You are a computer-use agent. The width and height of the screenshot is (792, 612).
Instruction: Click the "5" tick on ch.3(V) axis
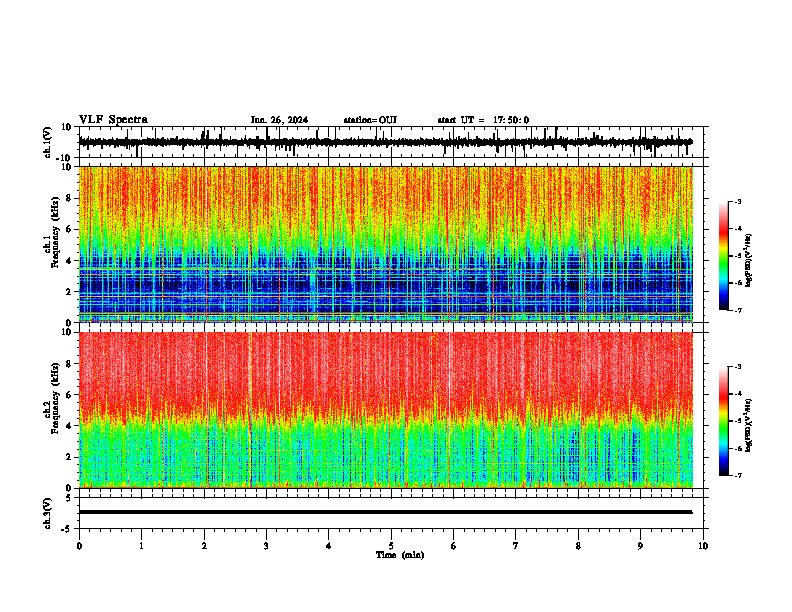click(x=69, y=498)
